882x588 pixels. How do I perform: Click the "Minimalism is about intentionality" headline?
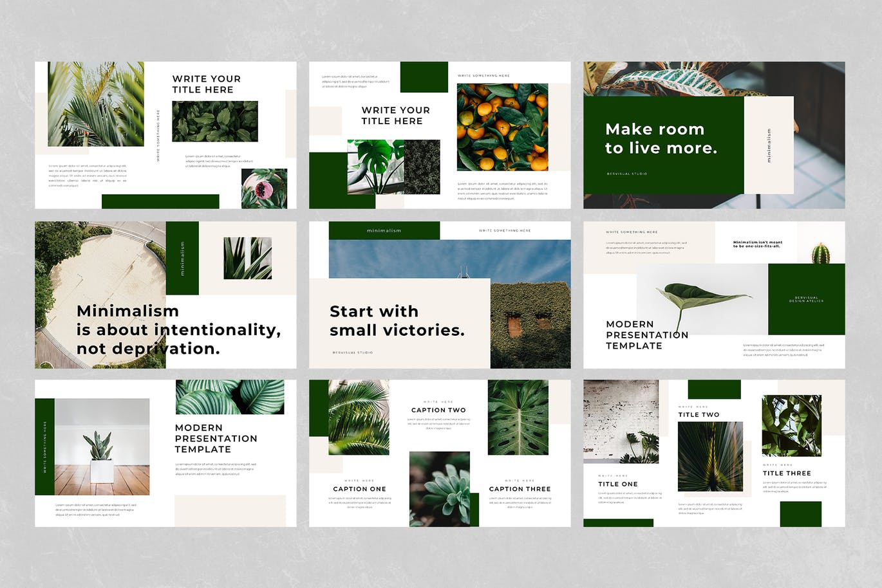(178, 329)
